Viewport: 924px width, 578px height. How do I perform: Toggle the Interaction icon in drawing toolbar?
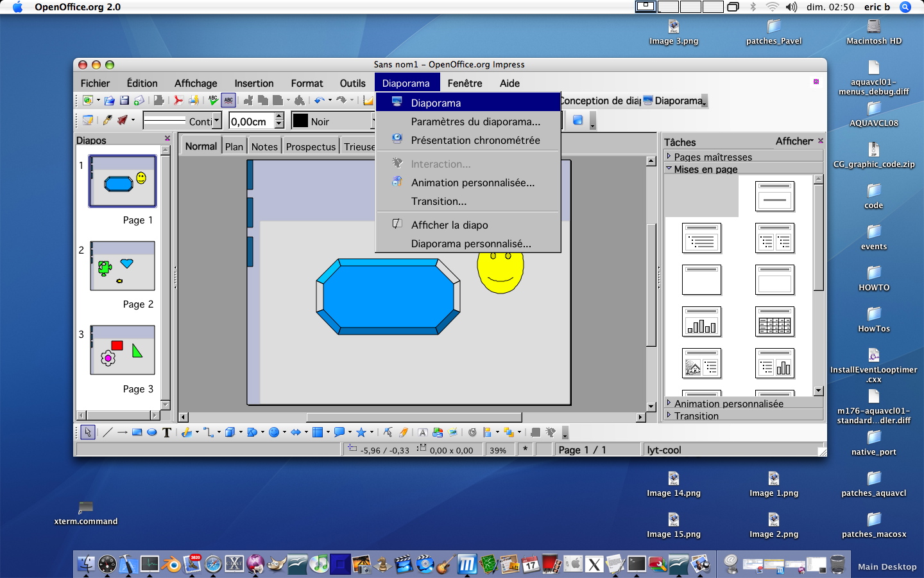551,432
